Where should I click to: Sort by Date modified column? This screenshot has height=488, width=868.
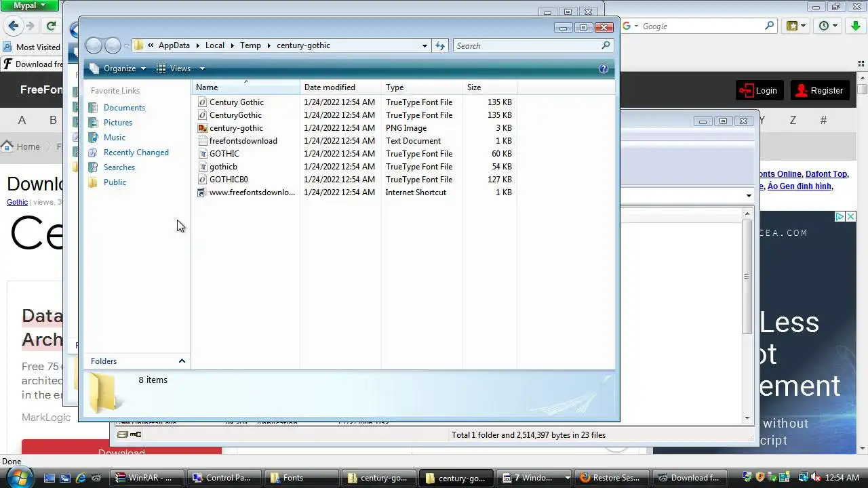pos(340,87)
